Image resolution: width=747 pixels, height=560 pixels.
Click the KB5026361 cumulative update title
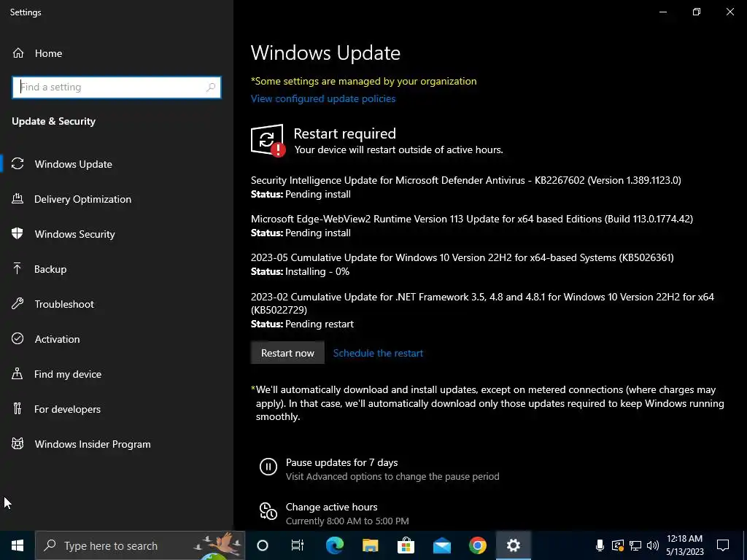pyautogui.click(x=462, y=257)
